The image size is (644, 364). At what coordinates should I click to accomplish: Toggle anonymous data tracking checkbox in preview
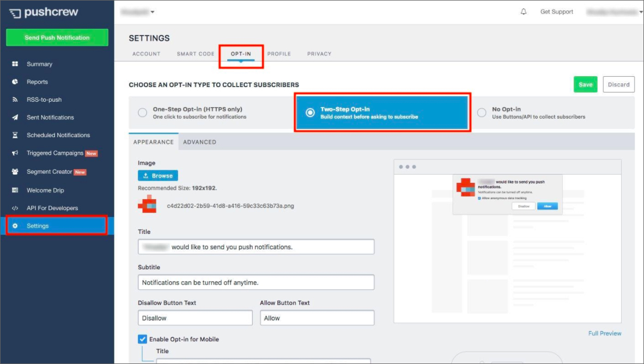pos(479,198)
